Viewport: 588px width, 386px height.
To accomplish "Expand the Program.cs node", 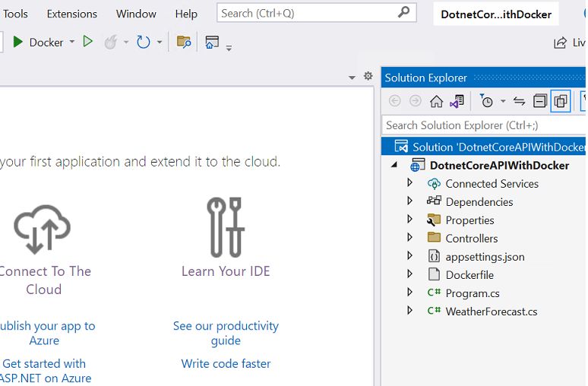I will (410, 293).
